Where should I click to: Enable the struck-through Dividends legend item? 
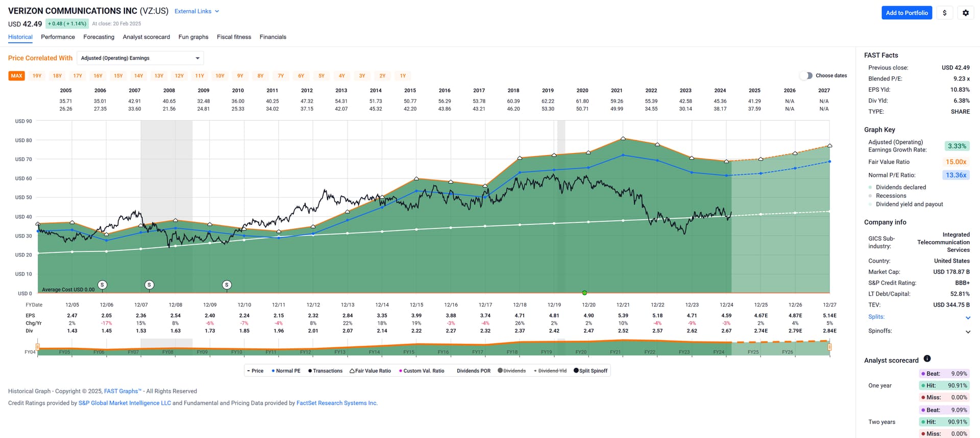tap(511, 371)
